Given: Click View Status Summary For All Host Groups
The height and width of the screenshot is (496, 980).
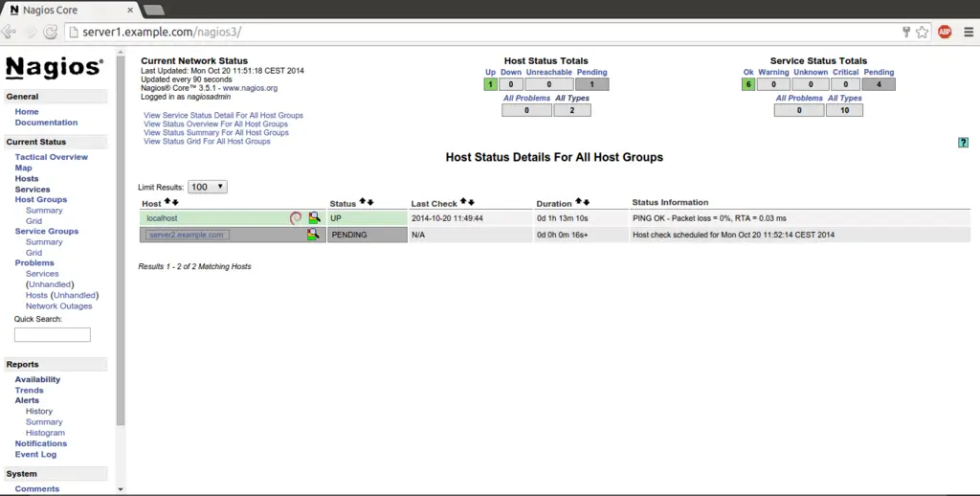Looking at the screenshot, I should point(216,132).
